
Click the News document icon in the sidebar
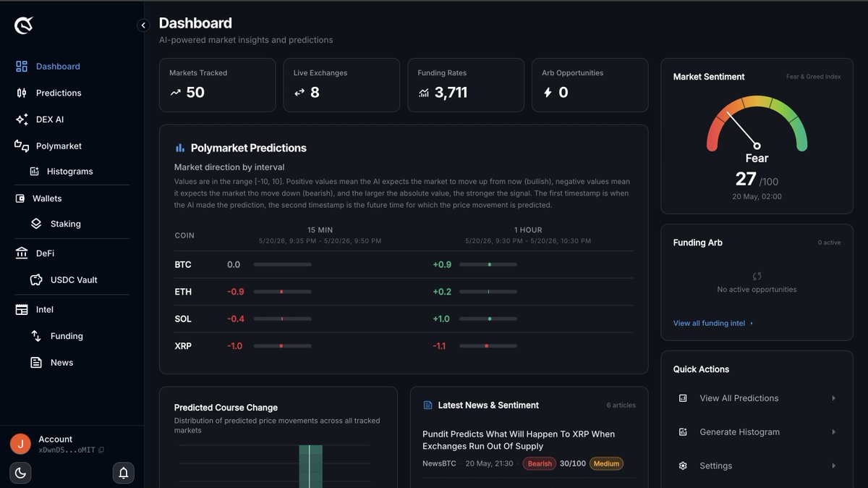point(36,362)
